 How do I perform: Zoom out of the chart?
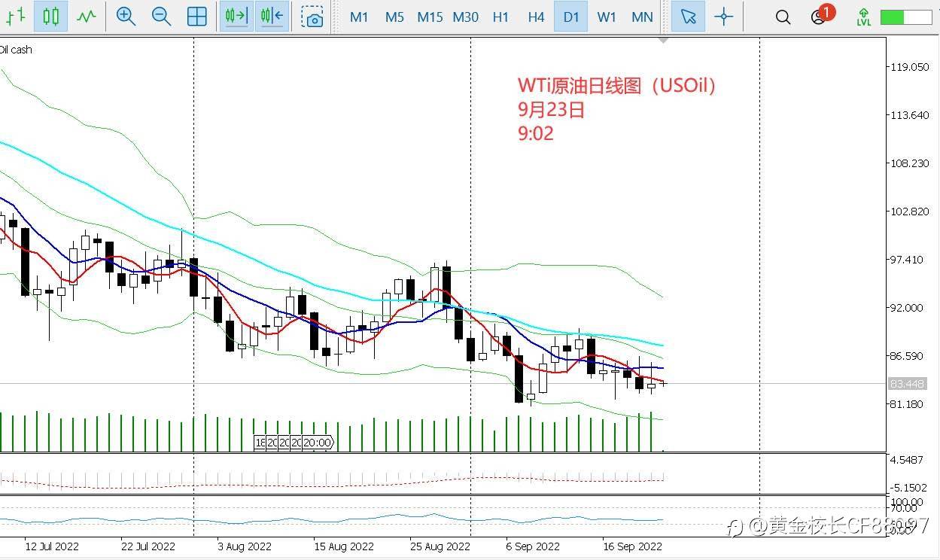click(161, 16)
